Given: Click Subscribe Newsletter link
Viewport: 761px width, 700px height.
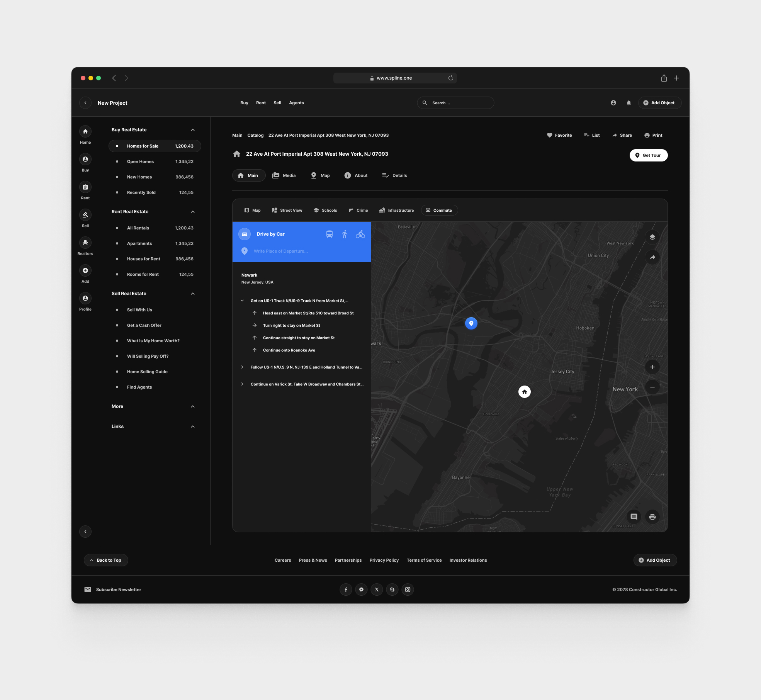Looking at the screenshot, I should pos(113,590).
